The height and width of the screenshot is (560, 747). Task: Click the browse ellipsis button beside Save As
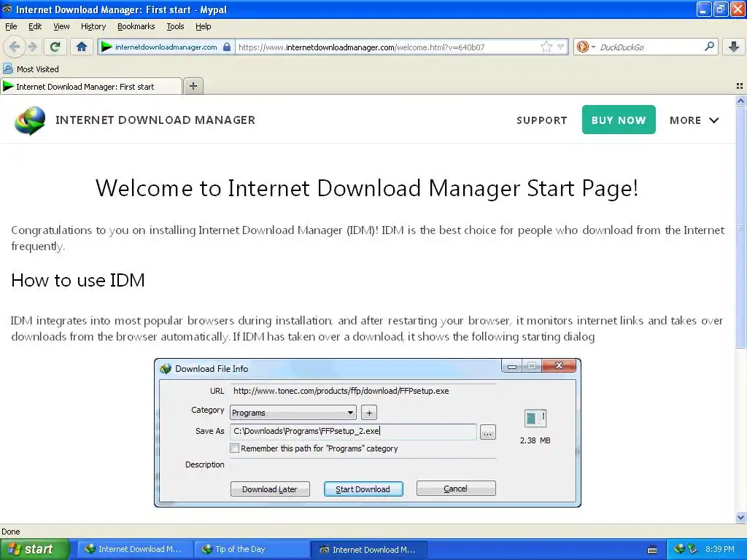[x=487, y=432]
